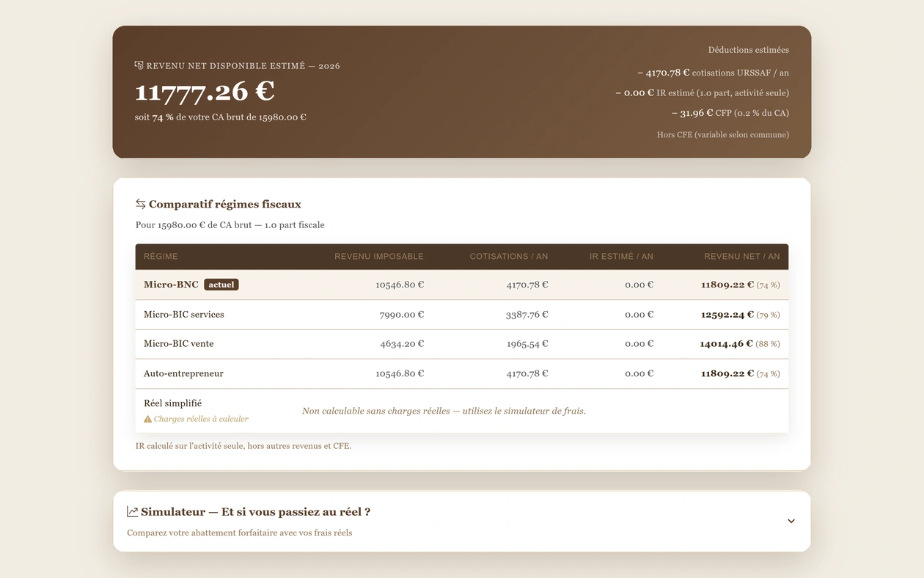Select the Micro-BIC vente regime name

(x=179, y=343)
